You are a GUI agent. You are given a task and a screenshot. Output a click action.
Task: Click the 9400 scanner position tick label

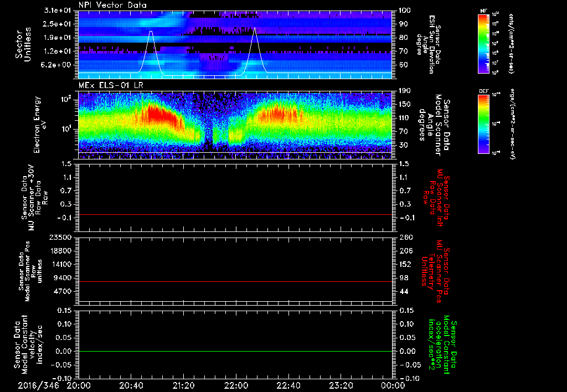click(64, 278)
